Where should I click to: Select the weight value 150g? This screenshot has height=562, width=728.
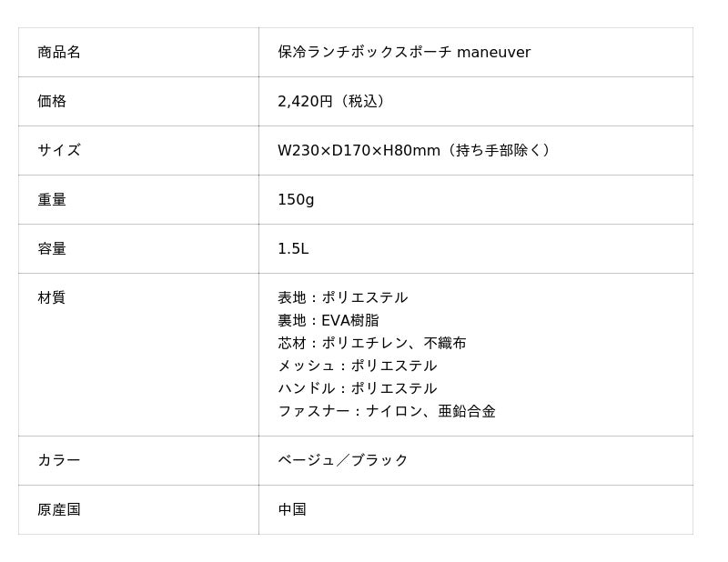296,199
